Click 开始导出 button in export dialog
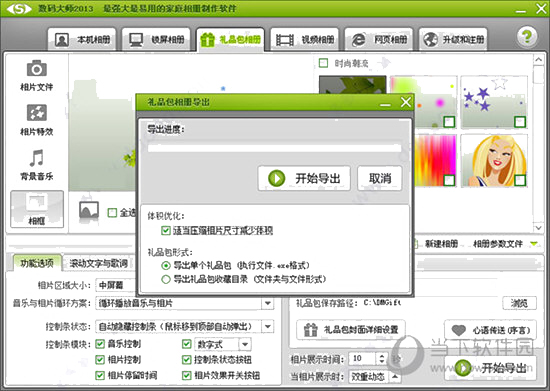 coord(304,178)
